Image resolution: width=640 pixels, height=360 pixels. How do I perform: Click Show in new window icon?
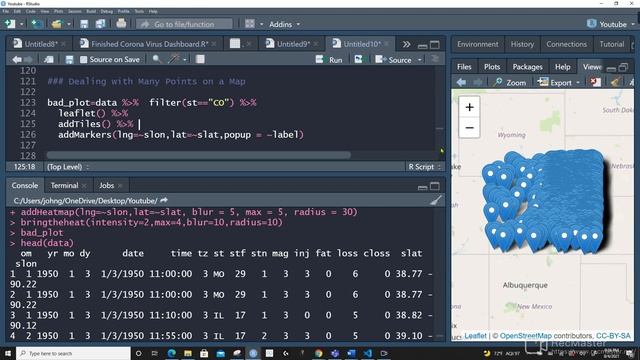(x=49, y=60)
